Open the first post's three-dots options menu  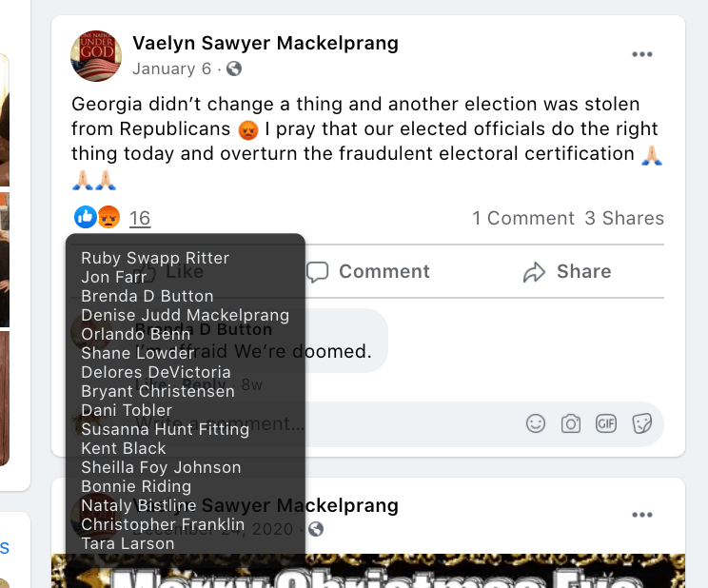tap(642, 55)
